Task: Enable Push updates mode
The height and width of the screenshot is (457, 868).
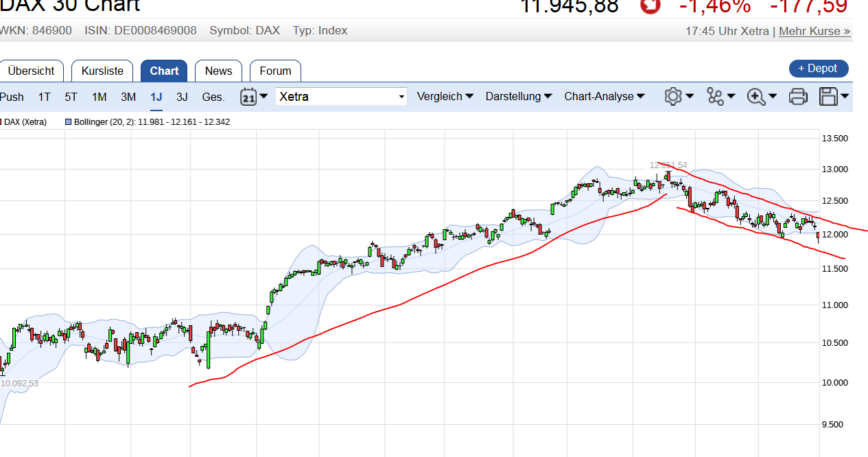Action: [12, 97]
